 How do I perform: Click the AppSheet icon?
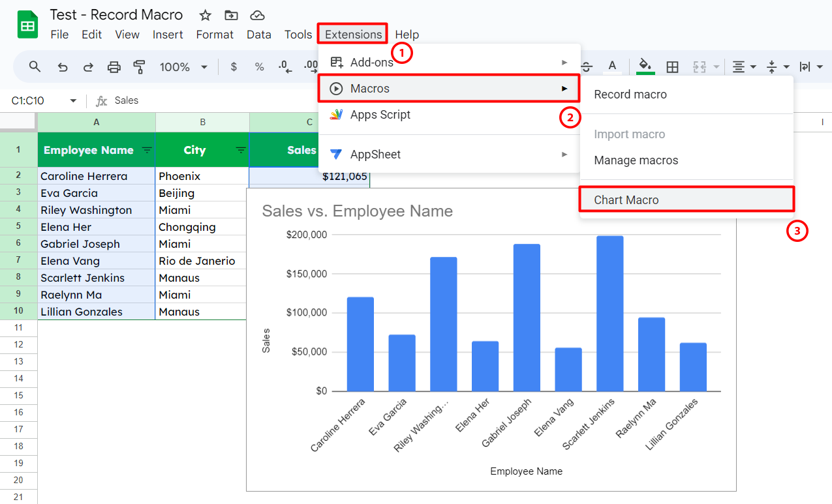336,155
